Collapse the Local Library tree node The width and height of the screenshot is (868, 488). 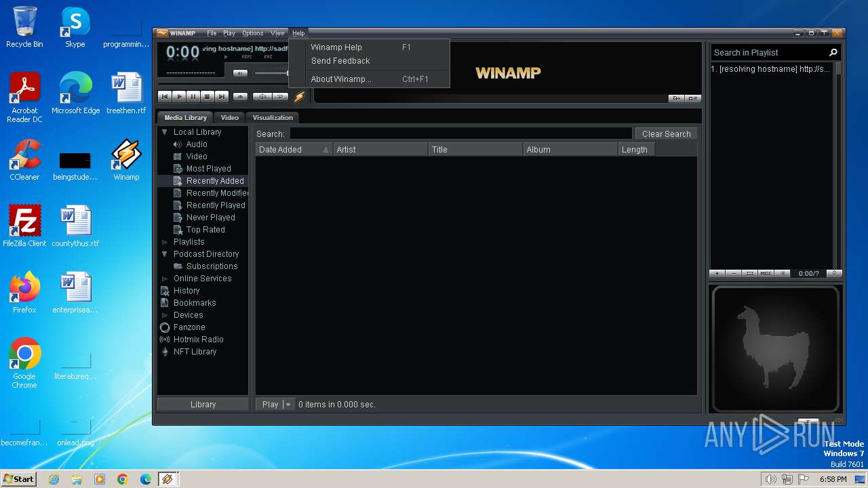164,132
